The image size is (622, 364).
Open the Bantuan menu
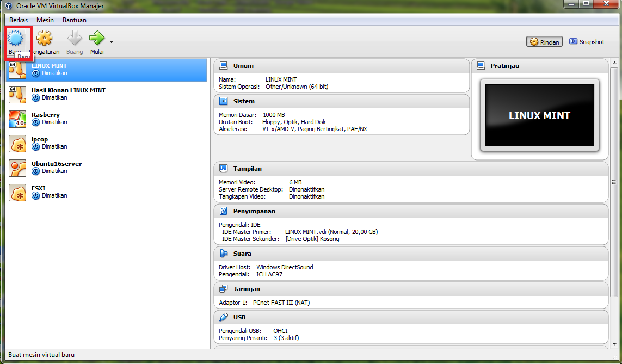point(74,20)
